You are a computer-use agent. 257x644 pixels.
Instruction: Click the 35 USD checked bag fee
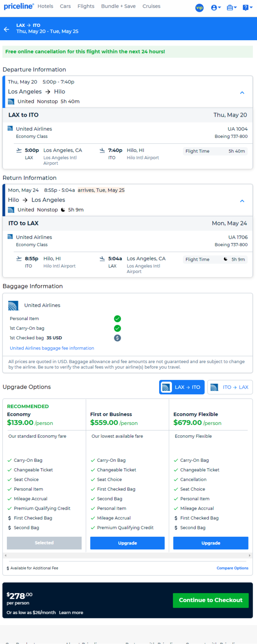[x=54, y=338]
